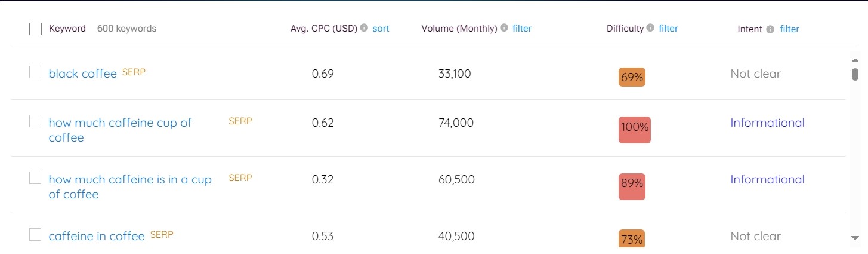Open SERP for caffeine in coffee
The width and height of the screenshot is (868, 254).
pyautogui.click(x=162, y=234)
